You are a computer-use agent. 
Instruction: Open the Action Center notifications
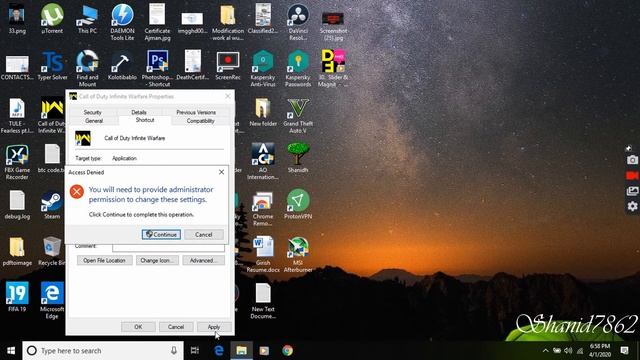[624, 351]
